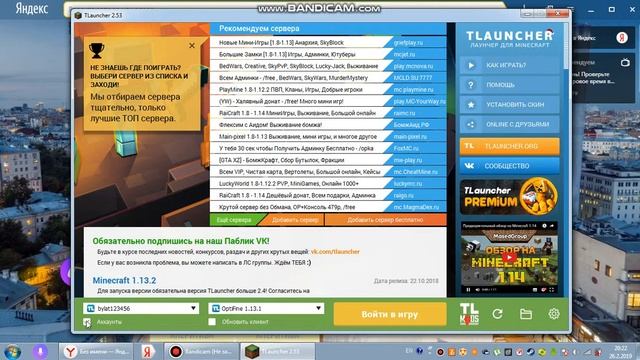Open Как играть? sidebar item
640x360 pixels.
coord(509,65)
